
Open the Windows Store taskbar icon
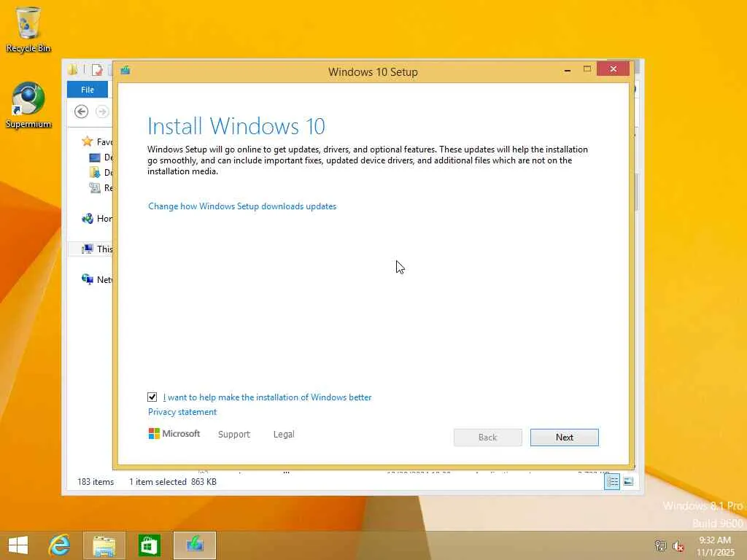click(x=149, y=545)
